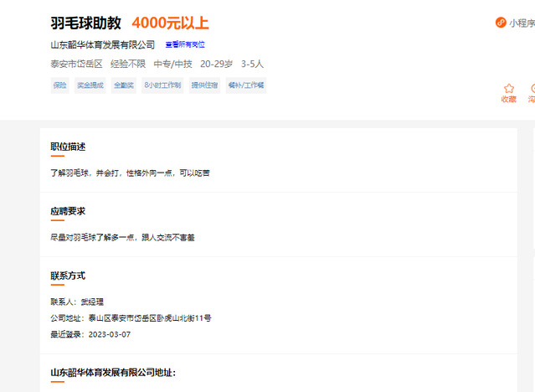Click the star icon to favorite this job

point(508,88)
